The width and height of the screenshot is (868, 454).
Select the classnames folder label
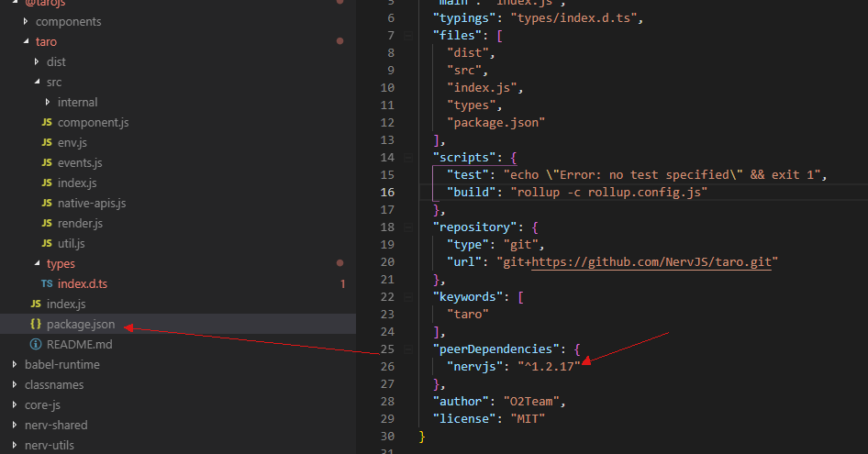(x=54, y=385)
